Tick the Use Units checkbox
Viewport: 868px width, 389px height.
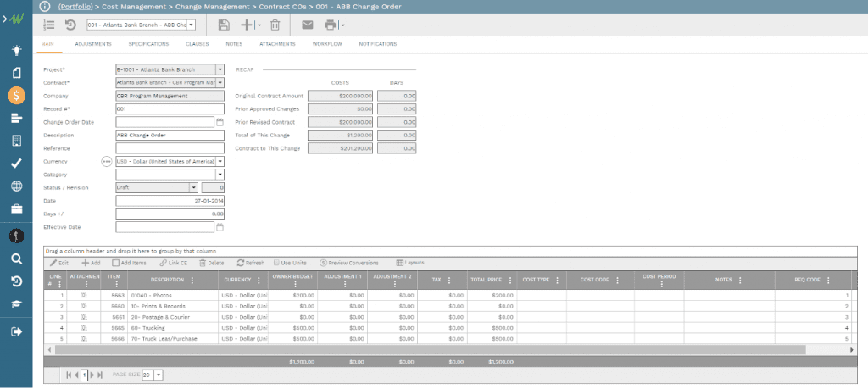276,263
